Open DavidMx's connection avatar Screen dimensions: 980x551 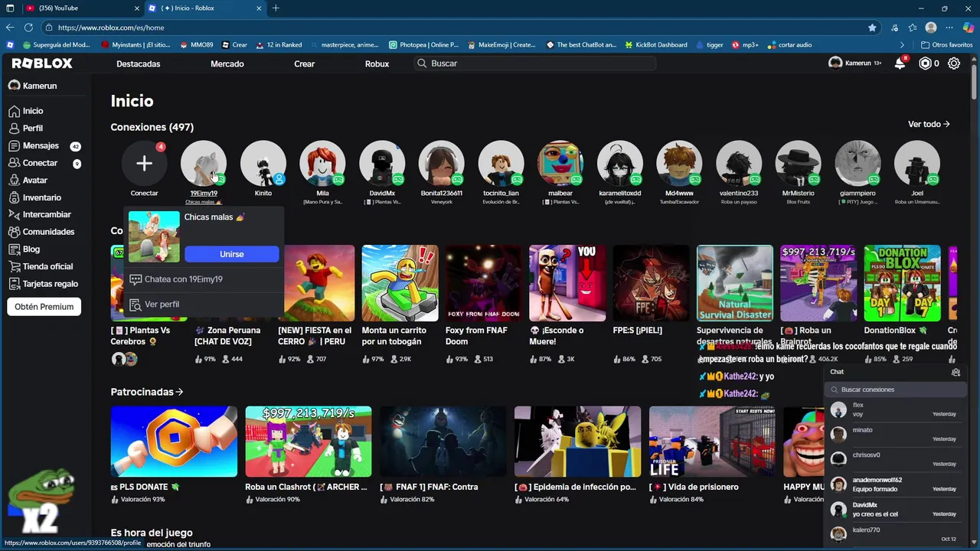(382, 163)
